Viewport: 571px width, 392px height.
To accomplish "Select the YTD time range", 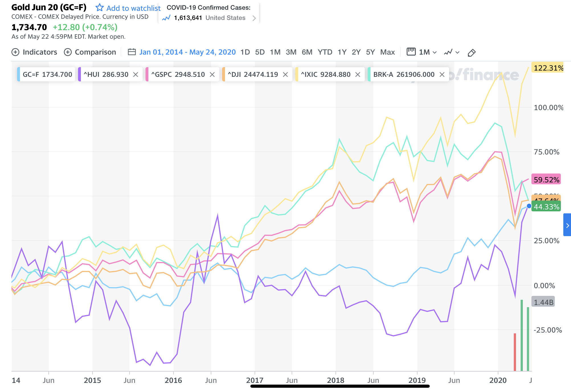I will pyautogui.click(x=325, y=52).
